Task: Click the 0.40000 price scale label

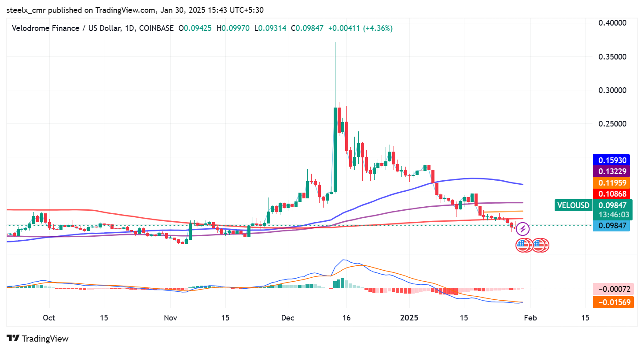Action: tap(613, 23)
